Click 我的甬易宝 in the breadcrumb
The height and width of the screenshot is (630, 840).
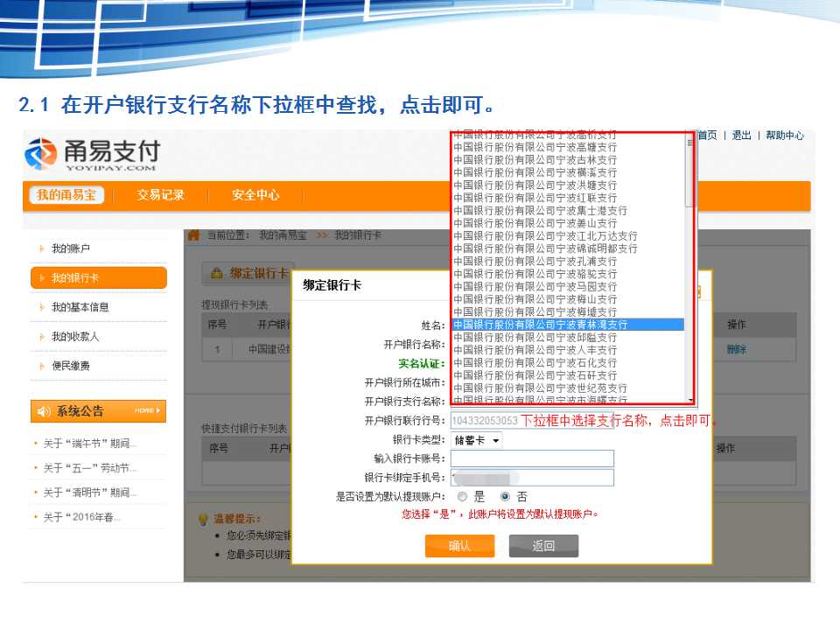tap(283, 234)
